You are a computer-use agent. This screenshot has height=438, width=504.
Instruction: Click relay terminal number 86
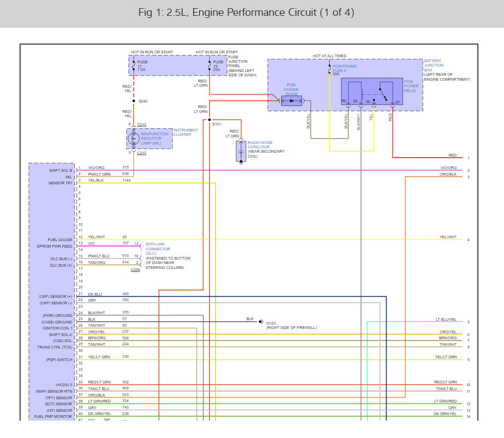343,101
